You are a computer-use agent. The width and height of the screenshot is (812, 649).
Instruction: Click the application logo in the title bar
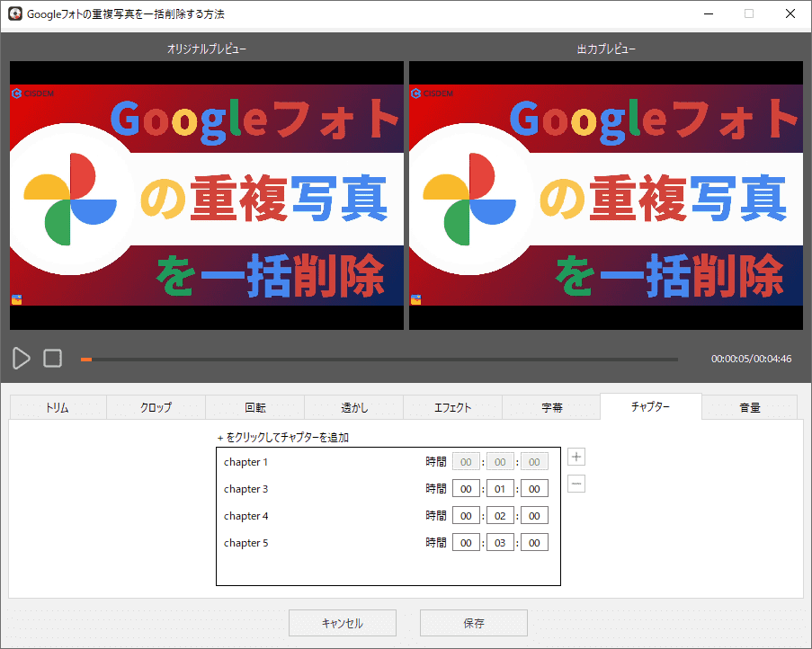point(13,13)
